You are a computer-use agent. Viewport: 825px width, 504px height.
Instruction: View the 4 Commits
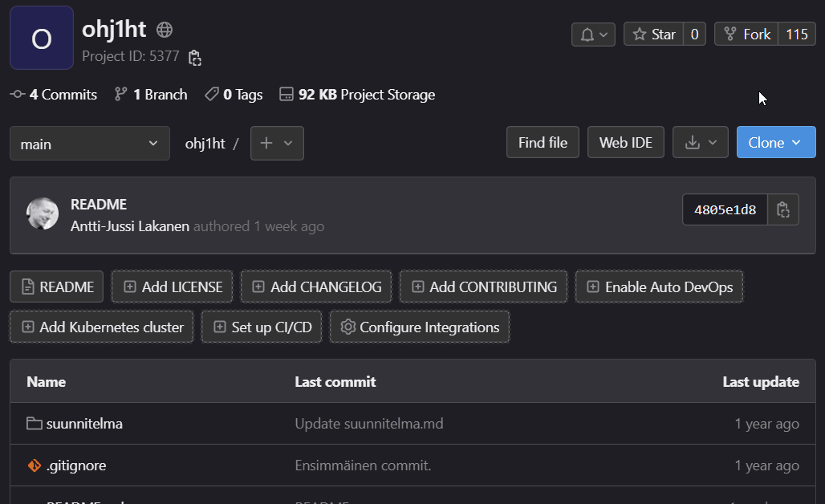pos(53,94)
